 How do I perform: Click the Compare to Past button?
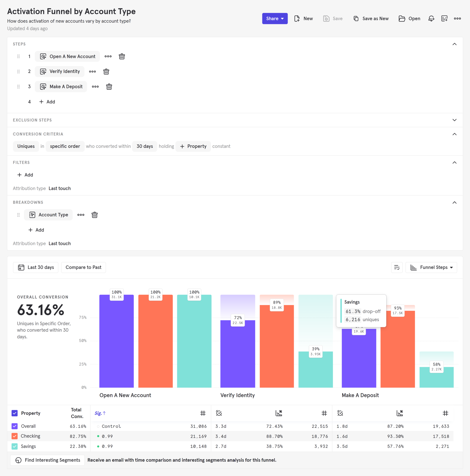83,267
